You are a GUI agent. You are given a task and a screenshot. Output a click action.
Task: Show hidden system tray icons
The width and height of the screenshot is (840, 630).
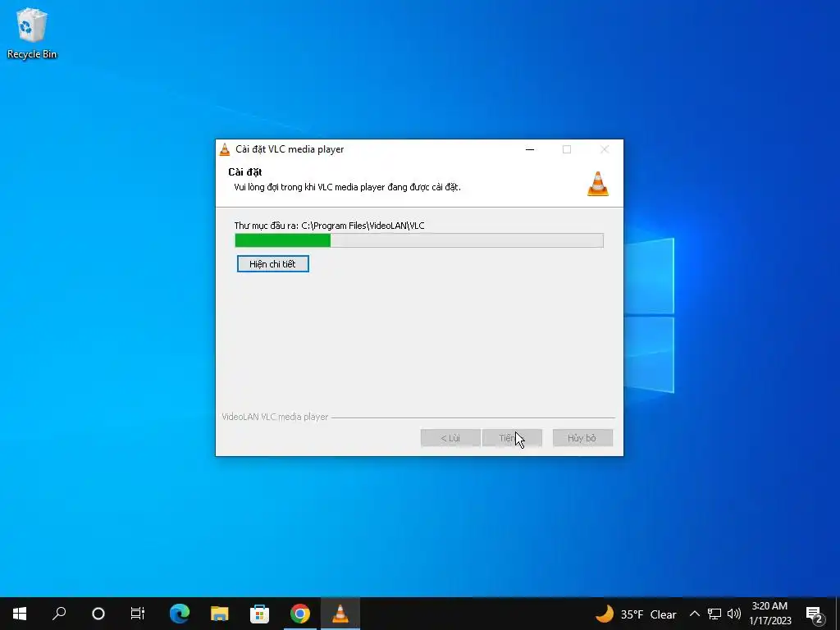point(694,614)
